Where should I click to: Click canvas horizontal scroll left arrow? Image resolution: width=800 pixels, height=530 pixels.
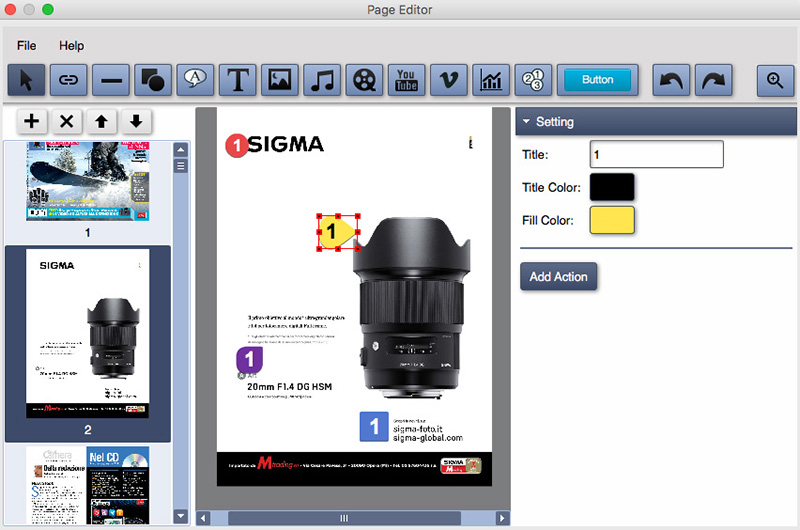(203, 518)
